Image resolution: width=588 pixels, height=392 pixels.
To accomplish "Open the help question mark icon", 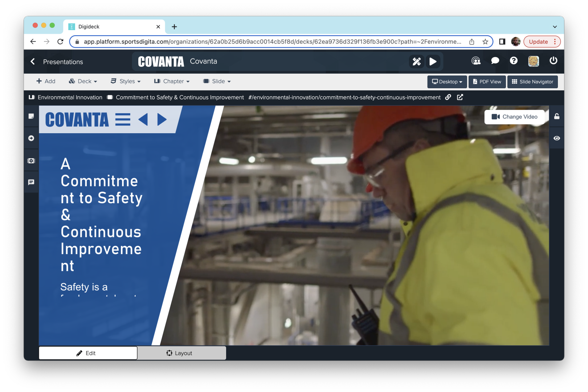I will [514, 61].
